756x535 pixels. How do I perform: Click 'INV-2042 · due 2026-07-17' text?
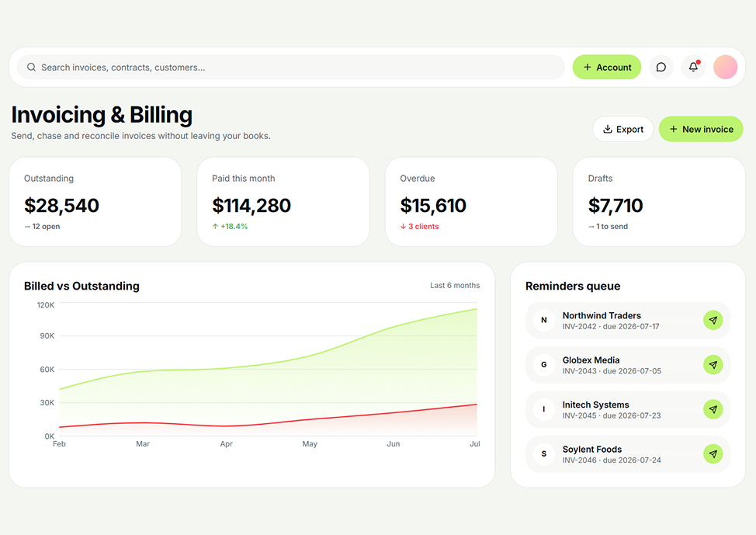click(611, 327)
